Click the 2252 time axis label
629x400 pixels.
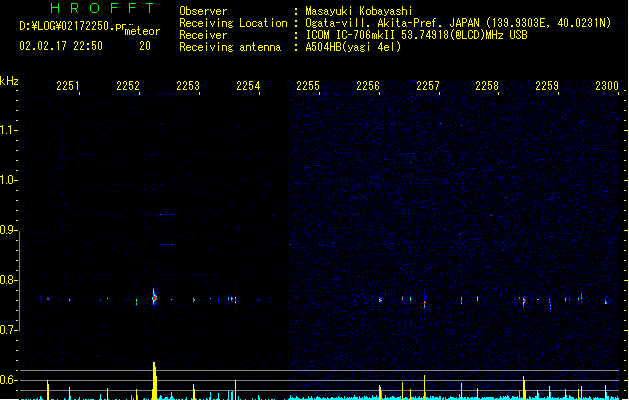(x=128, y=86)
